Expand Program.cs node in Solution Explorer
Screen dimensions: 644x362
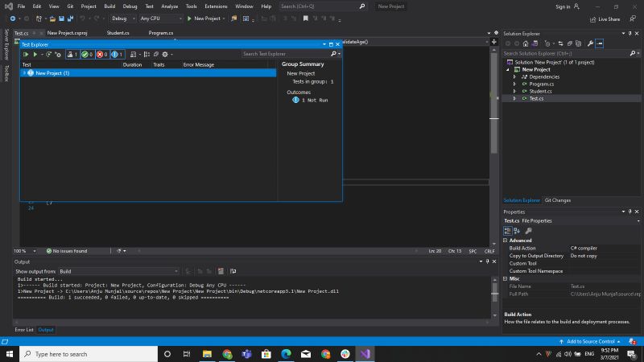(x=514, y=84)
